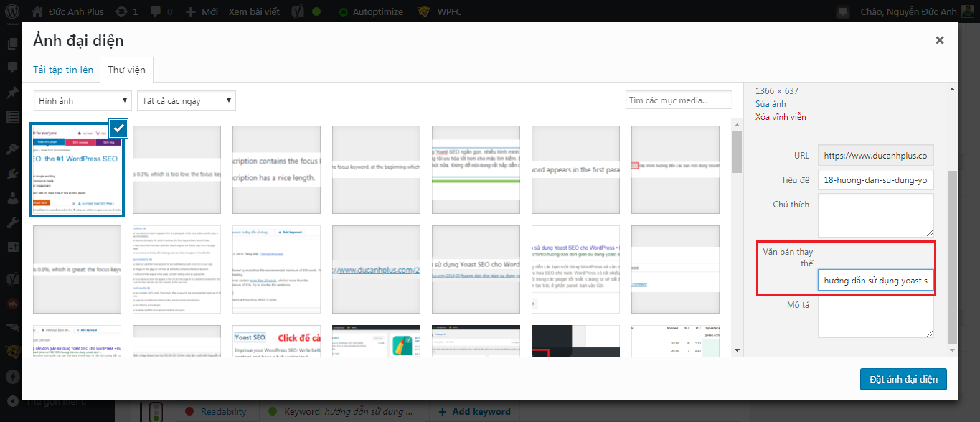Click the 'Văn bản thay thế' alt text field

click(x=875, y=280)
